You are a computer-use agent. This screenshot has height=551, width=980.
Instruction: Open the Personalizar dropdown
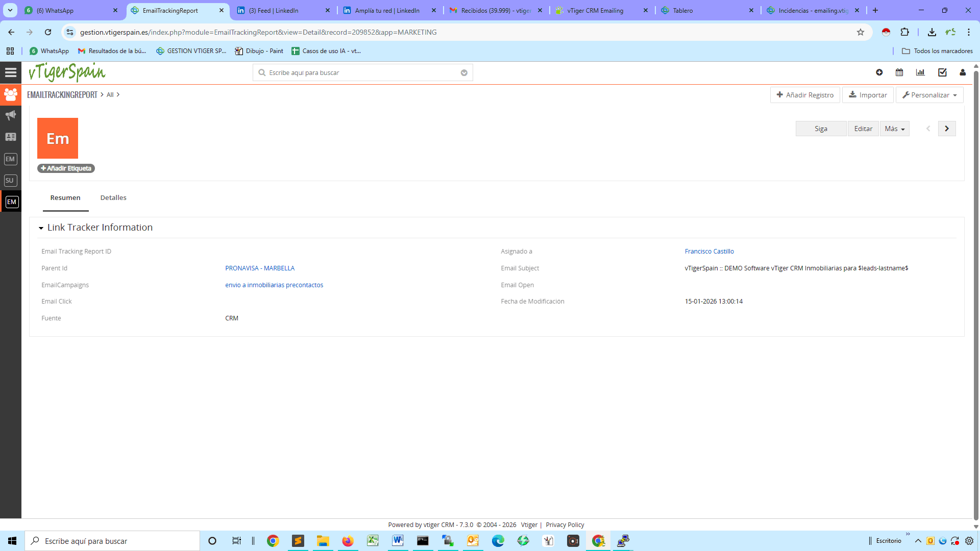[929, 95]
